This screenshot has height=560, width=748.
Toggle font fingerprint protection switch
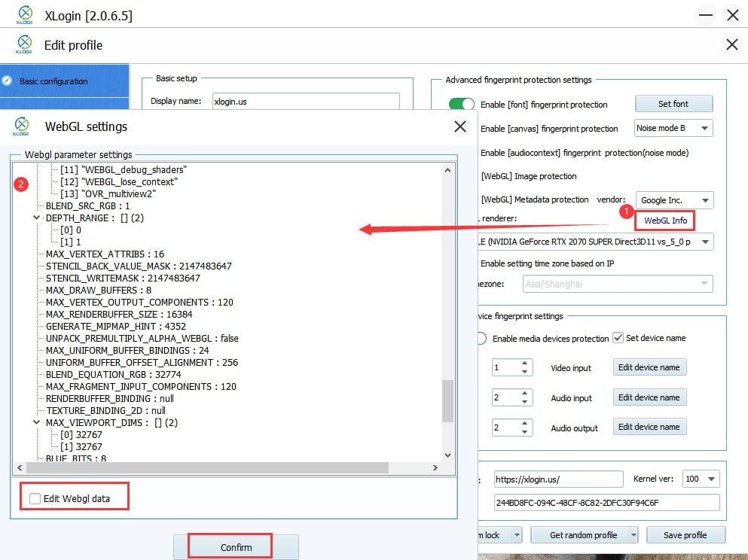point(461,105)
